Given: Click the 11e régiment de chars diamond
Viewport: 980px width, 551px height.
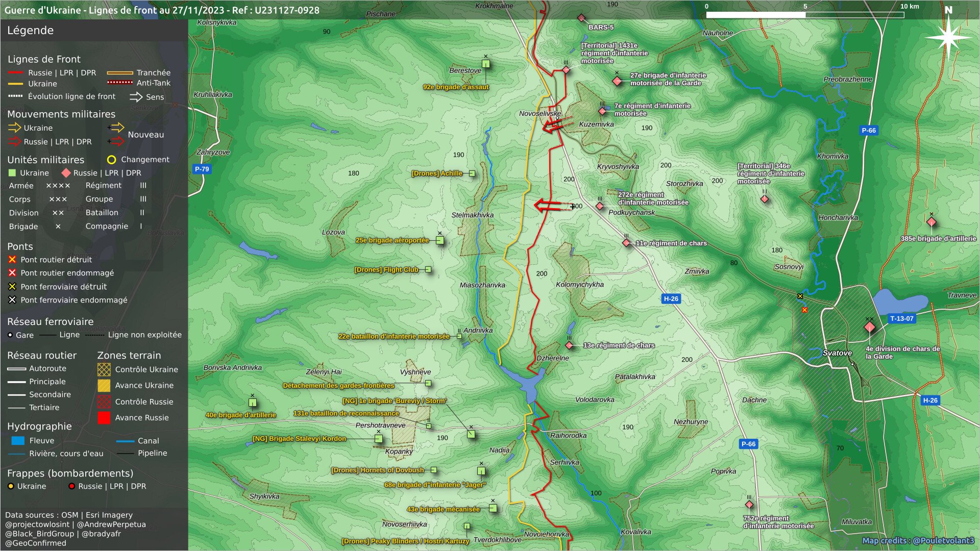Looking at the screenshot, I should point(626,243).
